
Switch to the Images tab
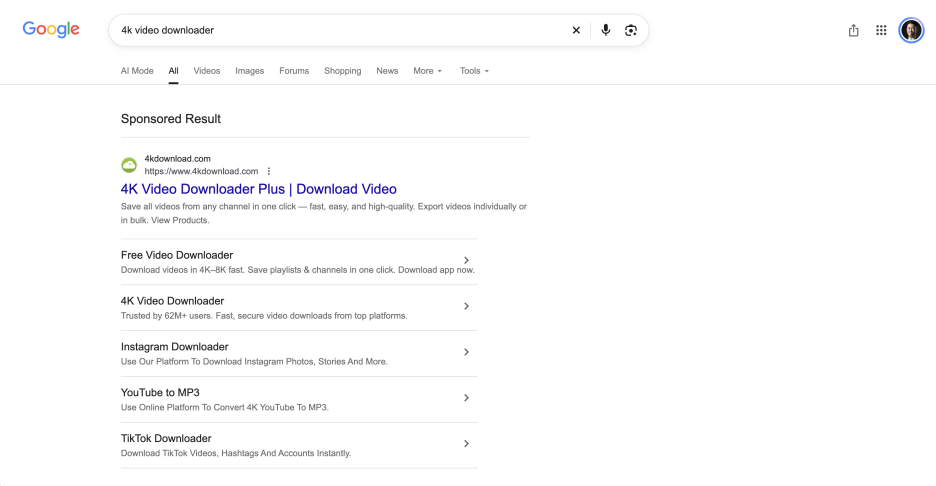pos(250,70)
